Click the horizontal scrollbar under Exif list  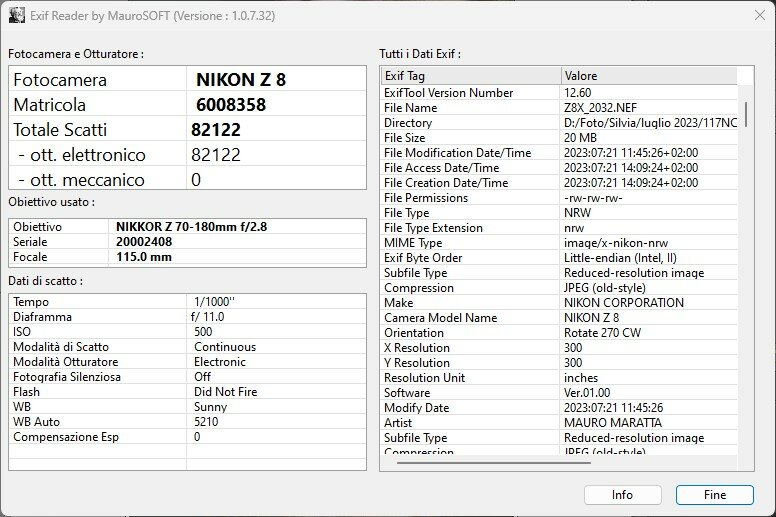click(493, 463)
